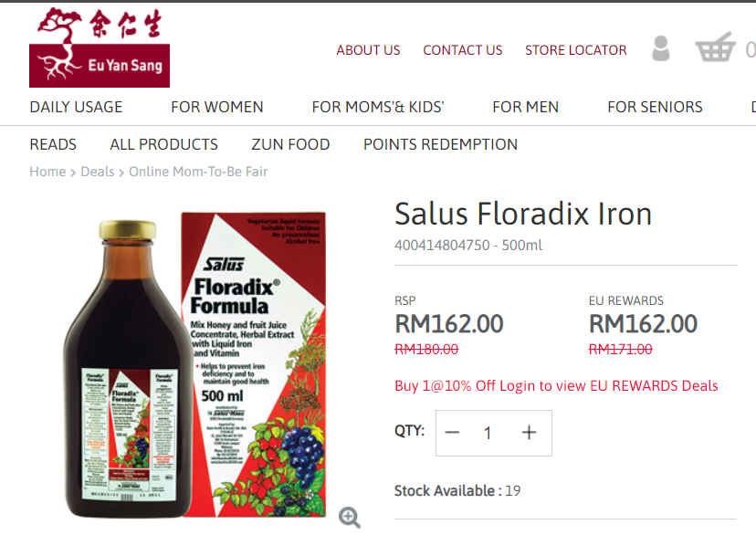This screenshot has height=535, width=756.
Task: Open the ZUN FOOD menu item
Action: pos(290,144)
